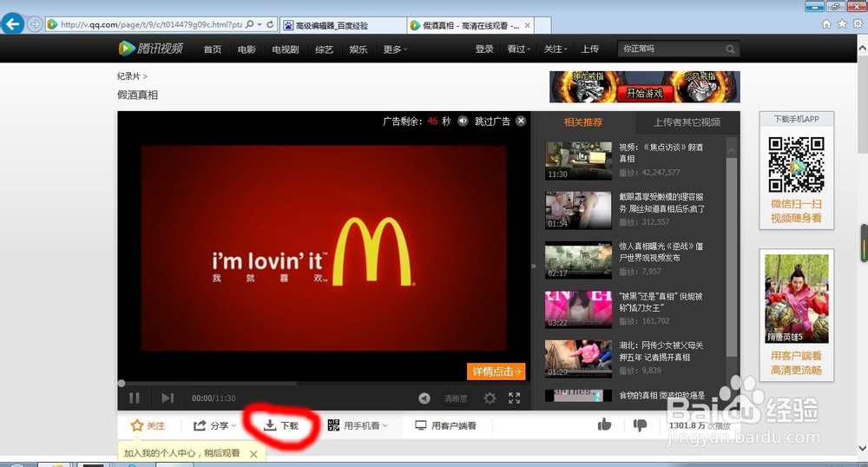Open the 娱乐 navigation item
This screenshot has width=868, height=467.
pyautogui.click(x=358, y=49)
